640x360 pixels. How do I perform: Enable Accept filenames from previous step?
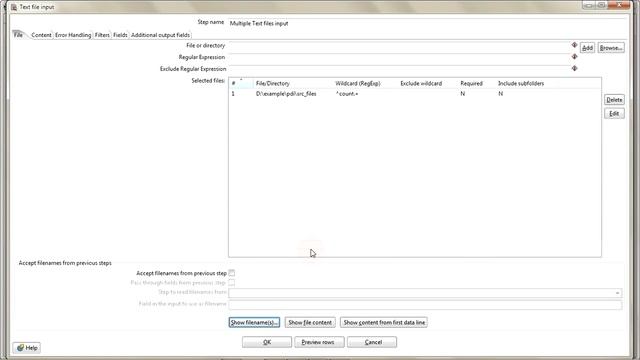pos(231,273)
